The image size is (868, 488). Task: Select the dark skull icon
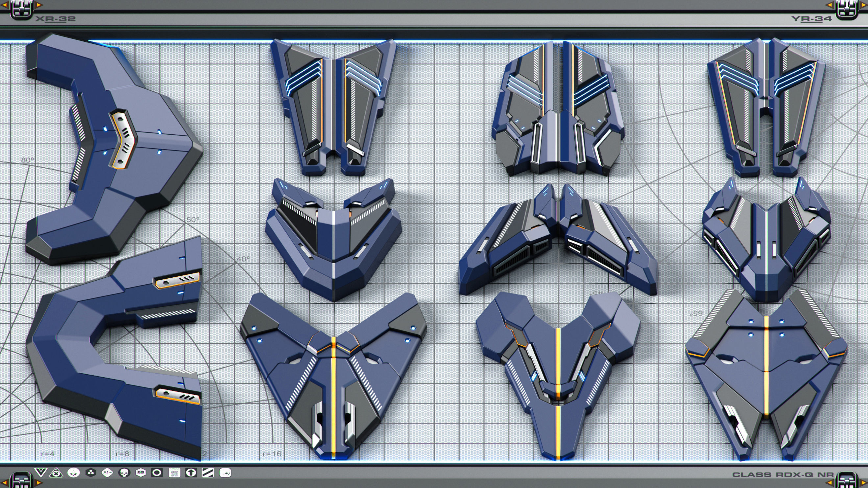click(124, 473)
